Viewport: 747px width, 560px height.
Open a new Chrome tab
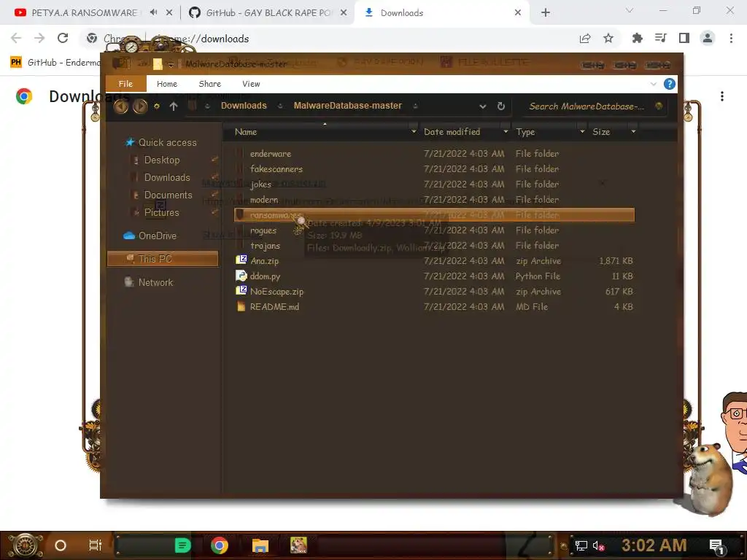[546, 13]
